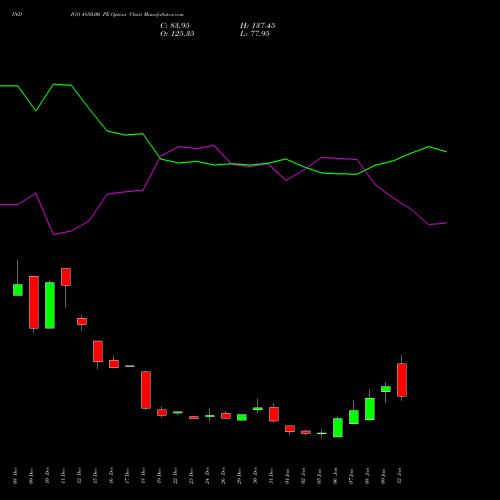The height and width of the screenshot is (500, 500).
Task: Click the close price value C: 83.95
Action: (x=175, y=26)
